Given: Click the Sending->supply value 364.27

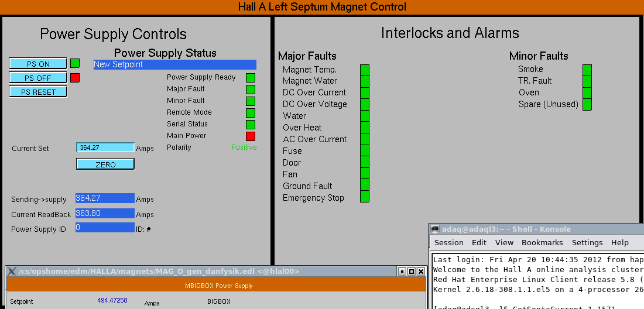Looking at the screenshot, I should tap(105, 198).
